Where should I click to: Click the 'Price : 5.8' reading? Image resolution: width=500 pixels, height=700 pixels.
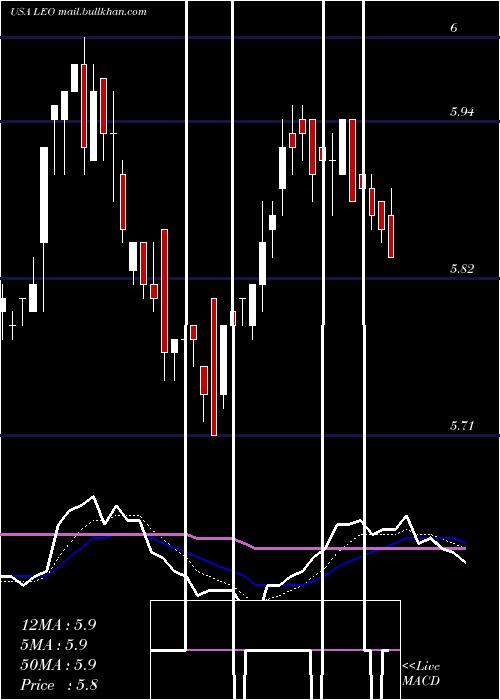[x=59, y=685]
